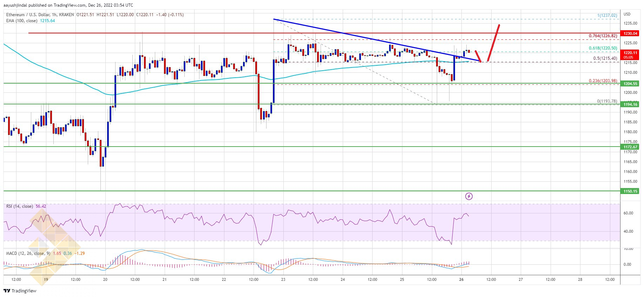This screenshot has height=297, width=644.
Task: Select the blue descending trend line
Action: pos(377,40)
